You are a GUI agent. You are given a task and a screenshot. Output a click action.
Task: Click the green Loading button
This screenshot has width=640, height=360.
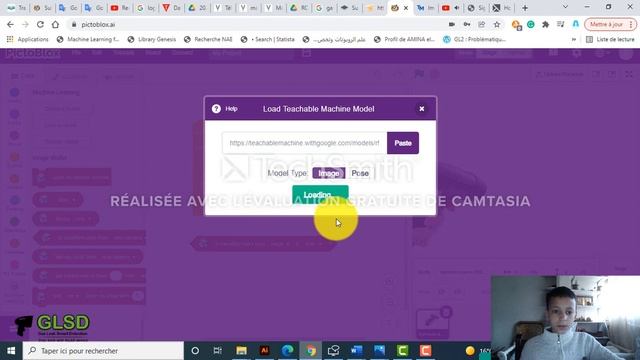click(320, 195)
